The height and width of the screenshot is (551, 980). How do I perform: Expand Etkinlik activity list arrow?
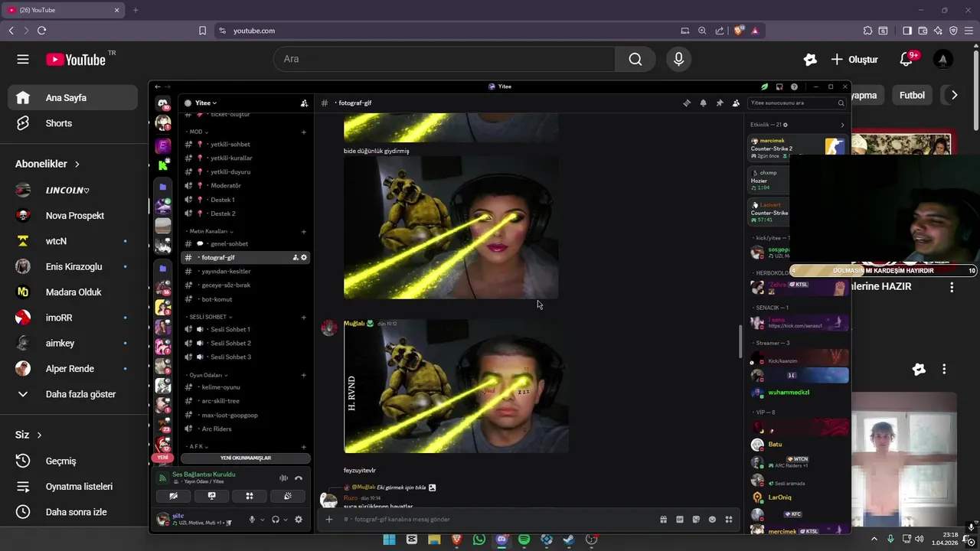click(842, 125)
